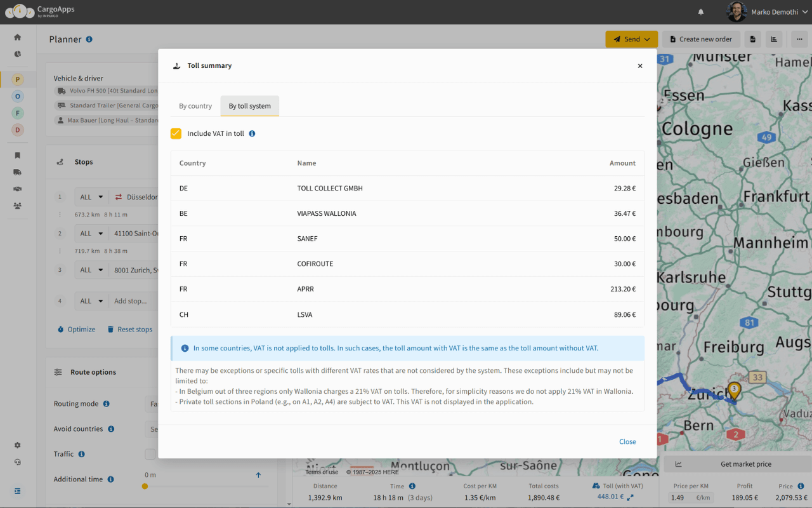Open the Home icon in the sidebar

pos(17,37)
